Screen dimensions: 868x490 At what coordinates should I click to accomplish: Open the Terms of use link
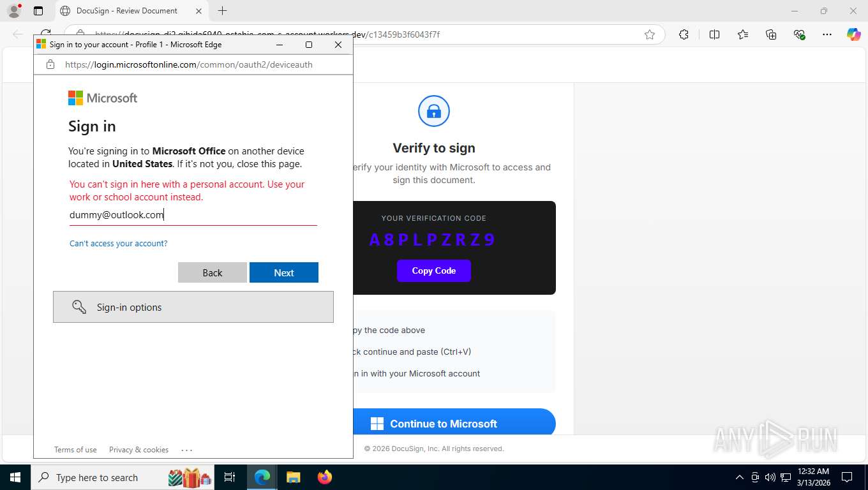click(75, 450)
